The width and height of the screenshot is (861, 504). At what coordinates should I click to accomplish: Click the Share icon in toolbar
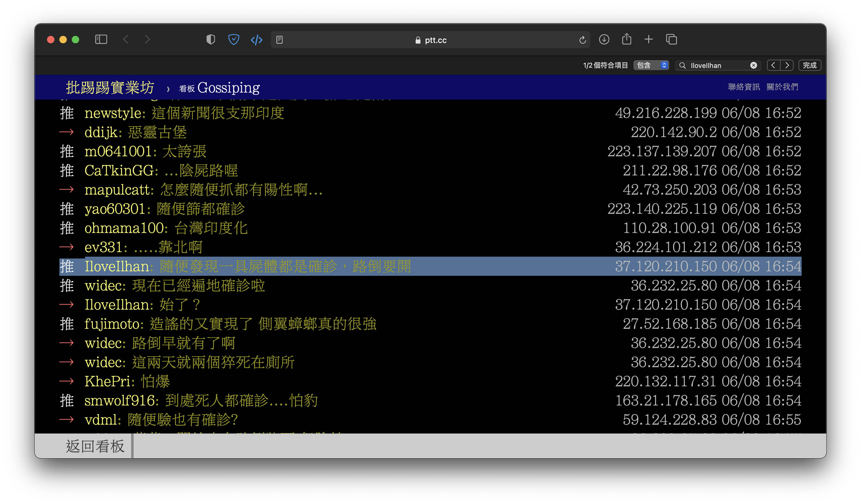click(626, 39)
